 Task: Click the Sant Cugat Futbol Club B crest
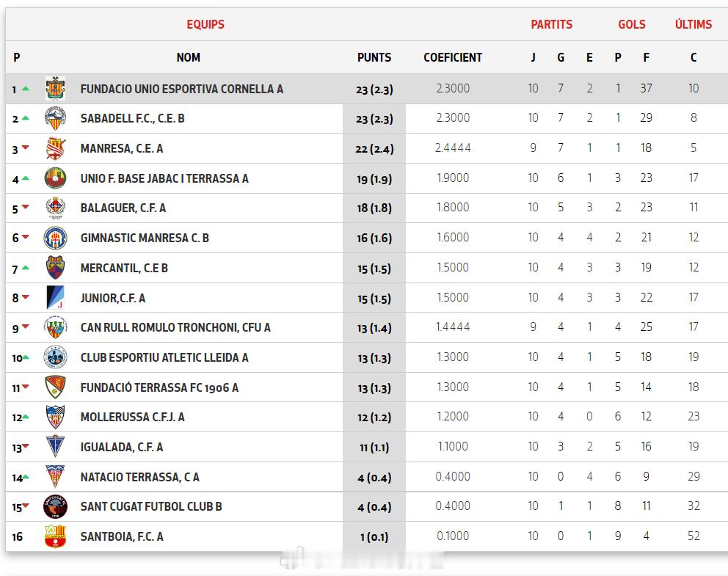(55, 506)
